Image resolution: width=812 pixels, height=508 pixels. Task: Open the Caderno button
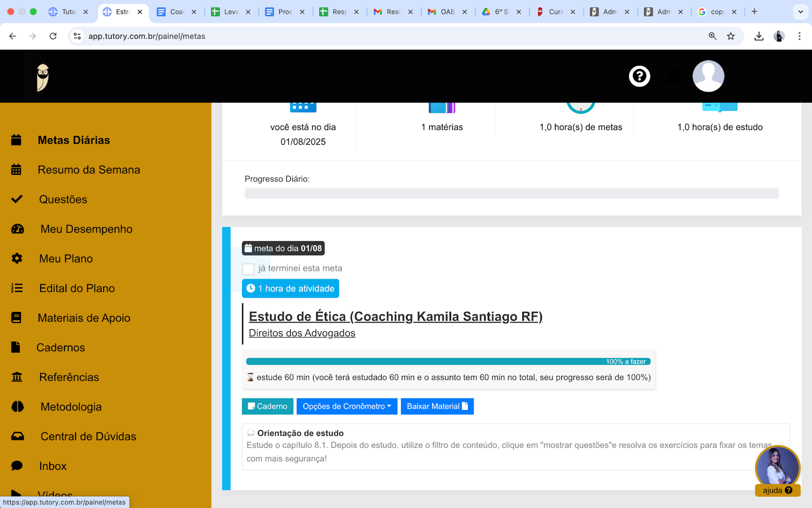268,406
